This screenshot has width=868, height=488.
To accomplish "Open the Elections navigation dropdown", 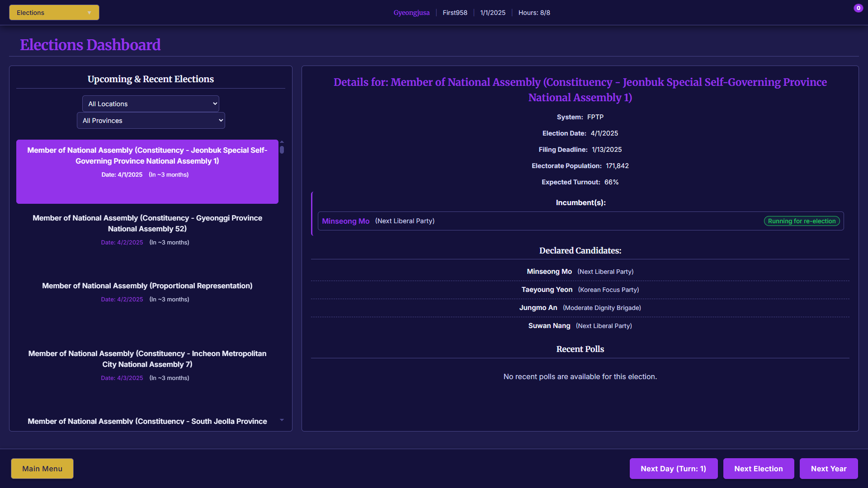I will point(54,13).
